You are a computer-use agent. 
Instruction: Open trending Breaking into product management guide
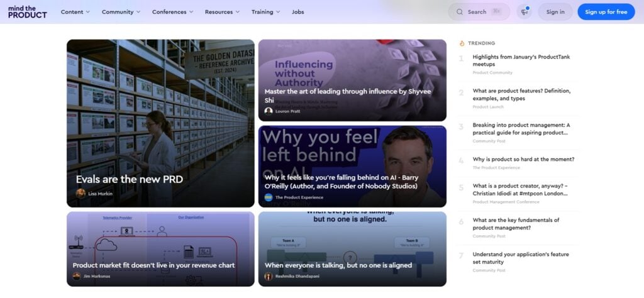point(521,129)
